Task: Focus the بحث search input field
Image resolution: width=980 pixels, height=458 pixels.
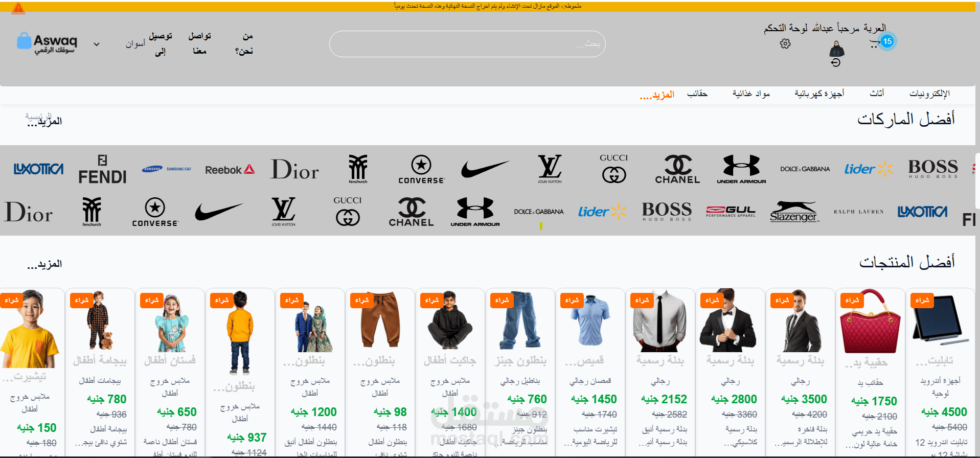Action: tap(467, 44)
